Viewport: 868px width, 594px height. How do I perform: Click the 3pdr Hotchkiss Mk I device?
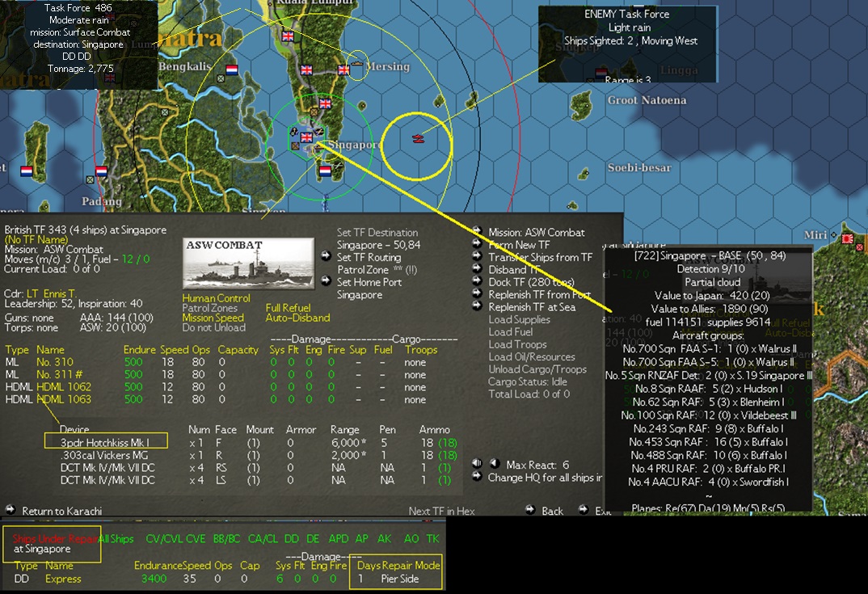click(x=105, y=443)
